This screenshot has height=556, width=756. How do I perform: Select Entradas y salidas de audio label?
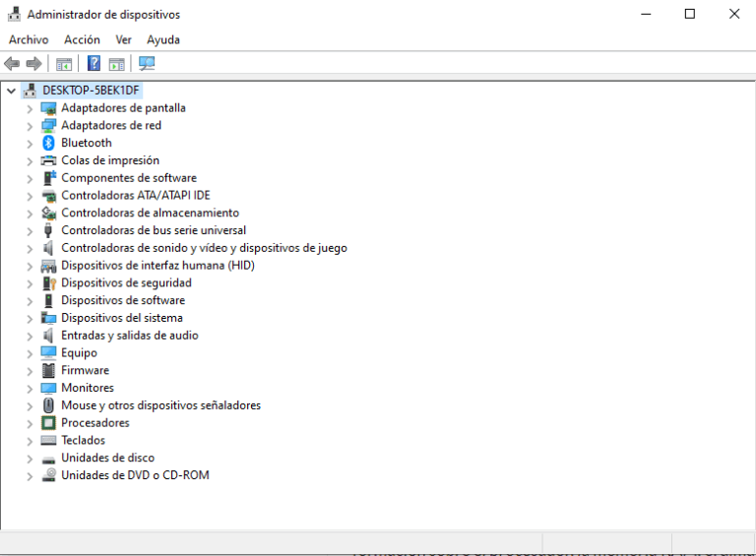coord(130,336)
